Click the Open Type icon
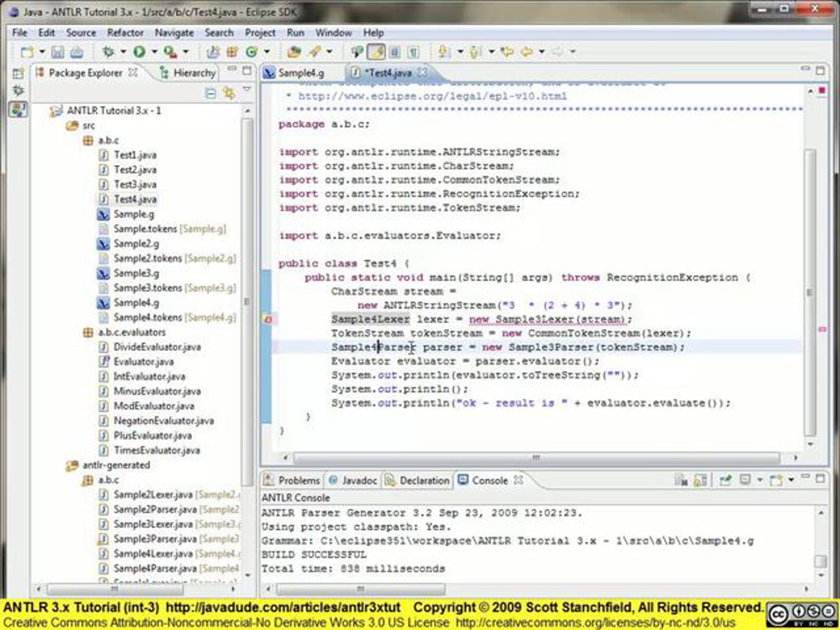The image size is (840, 630). (294, 52)
